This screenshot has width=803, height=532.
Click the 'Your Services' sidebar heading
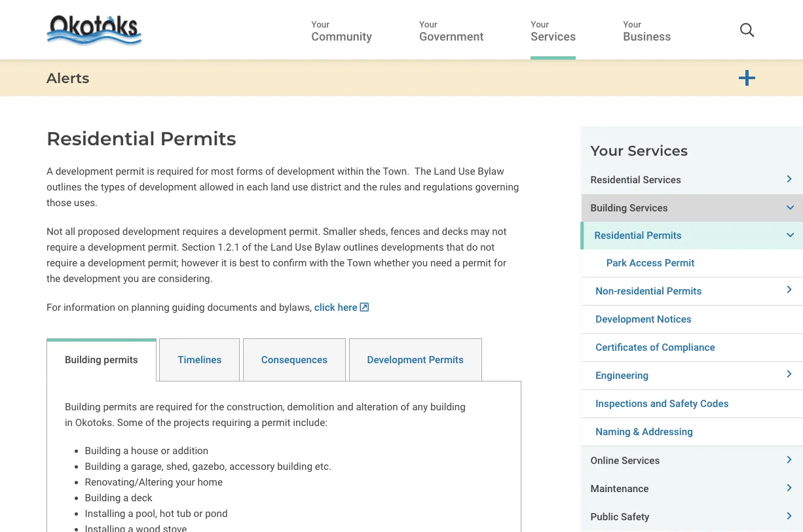[x=639, y=151]
